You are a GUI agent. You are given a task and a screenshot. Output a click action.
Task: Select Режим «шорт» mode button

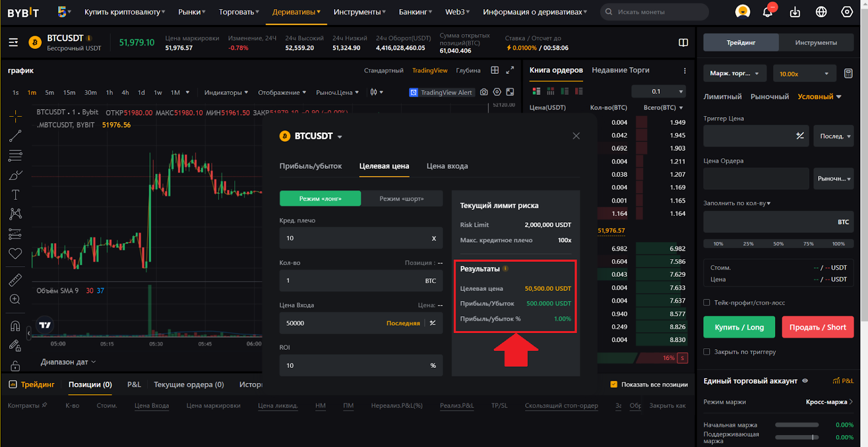point(401,199)
